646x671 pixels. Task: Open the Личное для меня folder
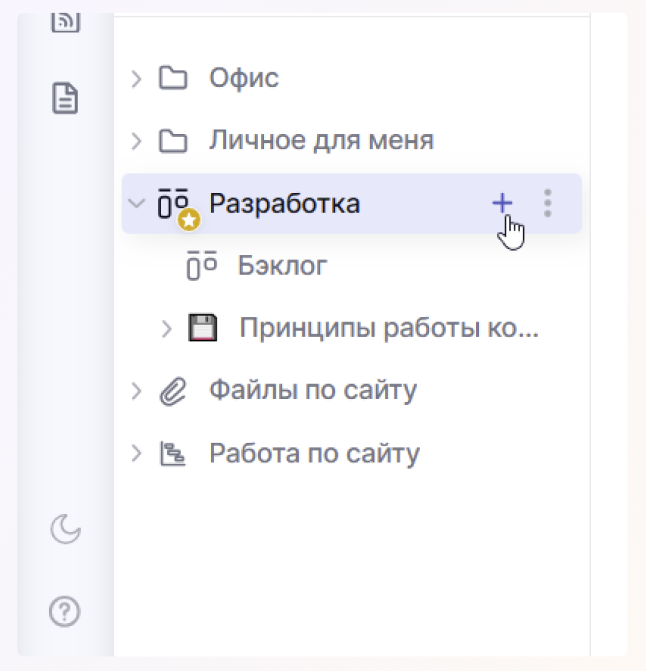pyautogui.click(x=321, y=141)
